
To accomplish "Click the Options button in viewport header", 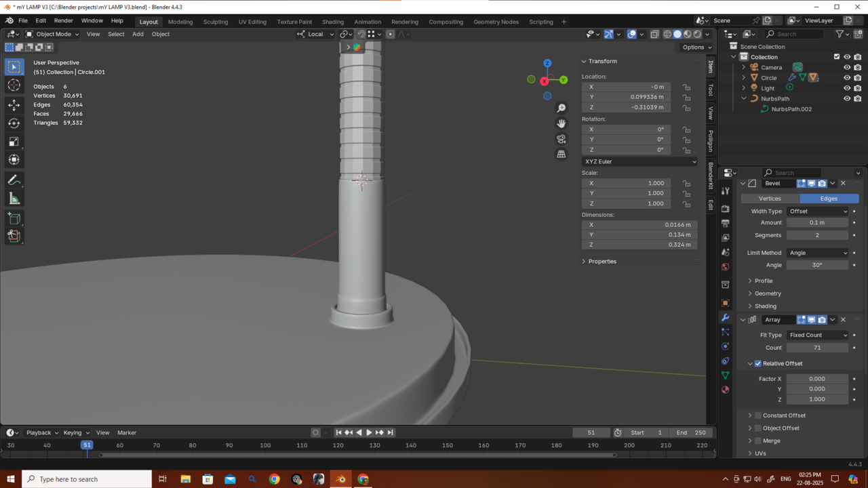I will [x=696, y=47].
